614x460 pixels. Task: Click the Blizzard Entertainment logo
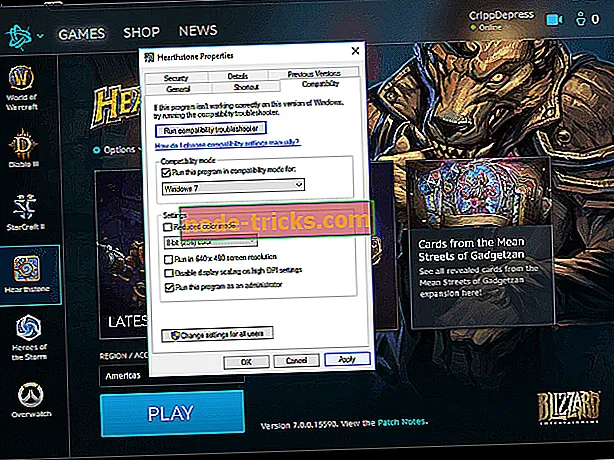click(569, 408)
